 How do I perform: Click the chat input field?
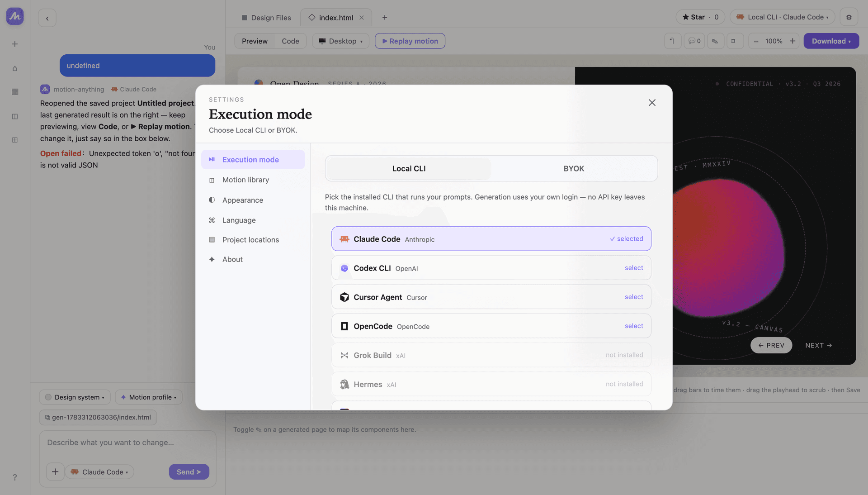127,443
